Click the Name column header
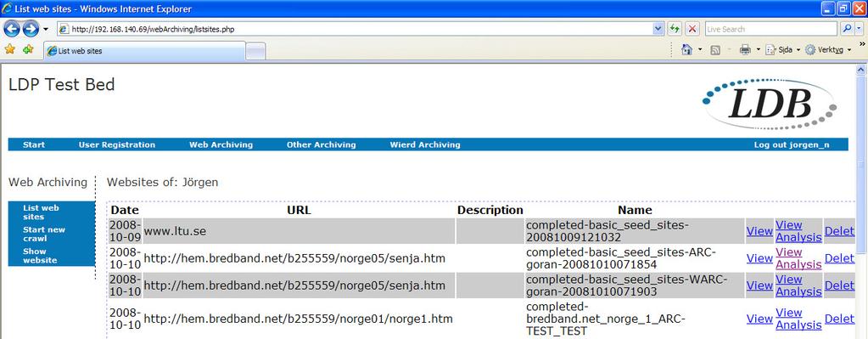Viewport: 868px width, 339px height. 635,210
